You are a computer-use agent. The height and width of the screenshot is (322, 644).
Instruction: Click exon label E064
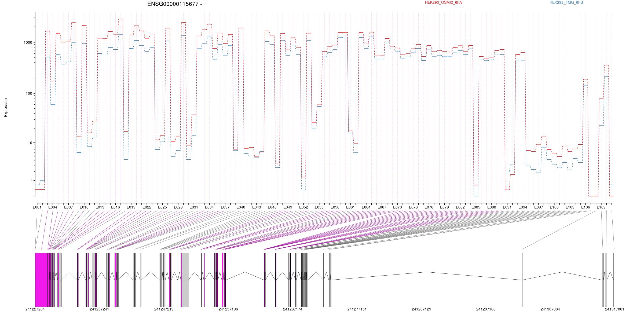coord(366,207)
